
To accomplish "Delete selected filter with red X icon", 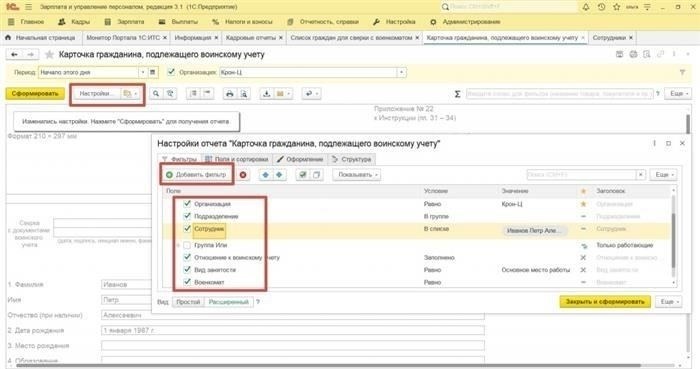I will pos(243,175).
